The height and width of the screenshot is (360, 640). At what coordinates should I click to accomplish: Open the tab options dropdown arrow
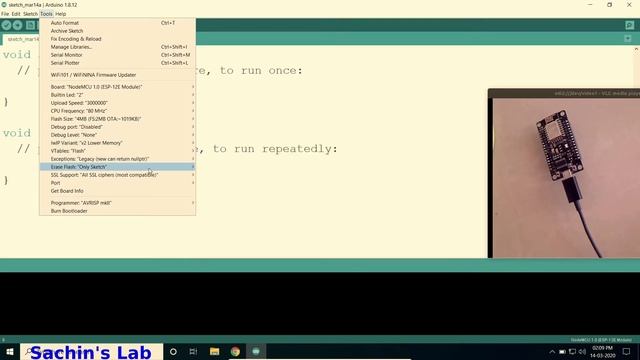[628, 39]
